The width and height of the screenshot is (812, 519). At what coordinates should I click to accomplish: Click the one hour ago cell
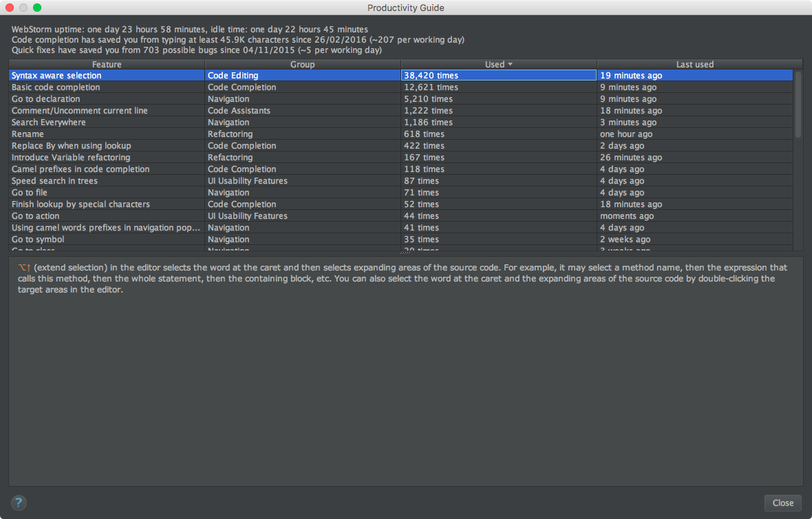pos(695,134)
